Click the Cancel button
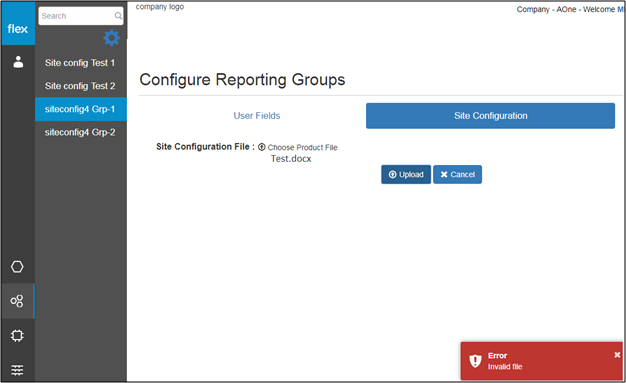626x383 pixels. tap(458, 175)
